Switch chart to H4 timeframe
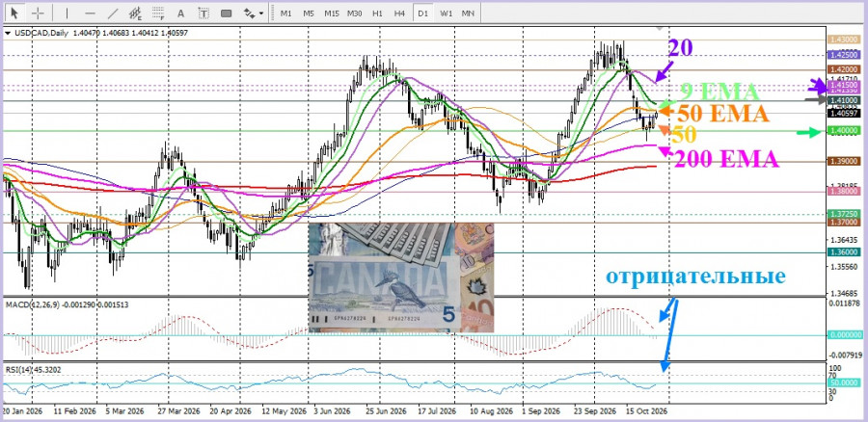This screenshot has width=868, height=422. click(x=399, y=13)
